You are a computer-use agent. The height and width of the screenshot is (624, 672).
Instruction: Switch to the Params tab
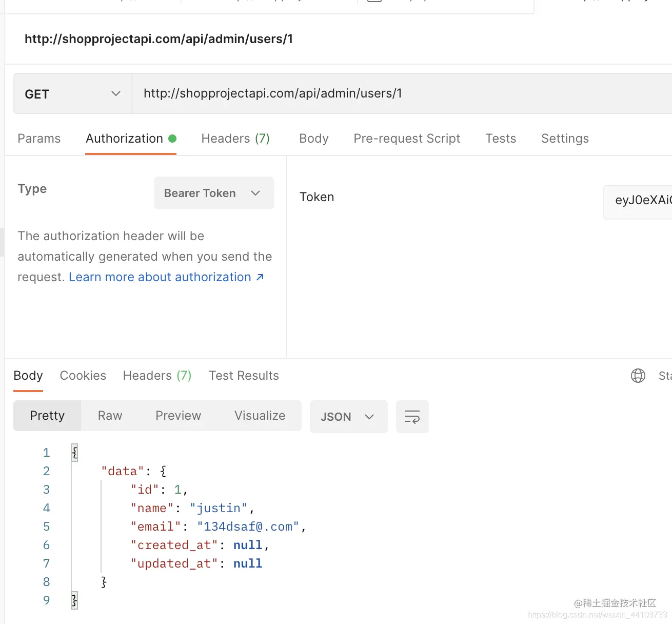coord(39,139)
